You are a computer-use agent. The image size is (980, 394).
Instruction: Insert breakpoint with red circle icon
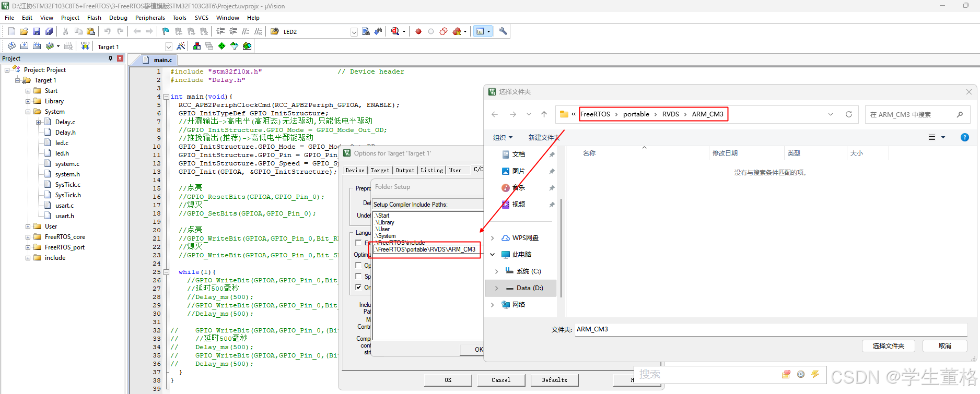418,31
